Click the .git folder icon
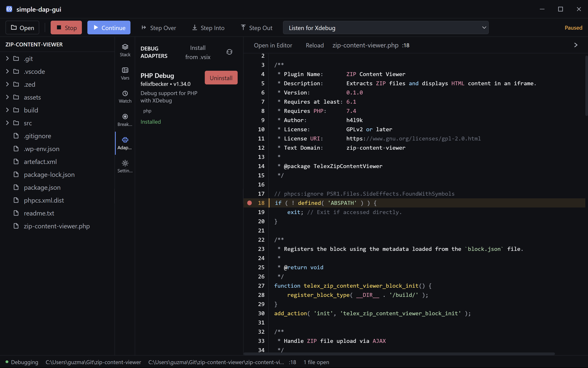Image resolution: width=588 pixels, height=368 pixels. click(16, 58)
